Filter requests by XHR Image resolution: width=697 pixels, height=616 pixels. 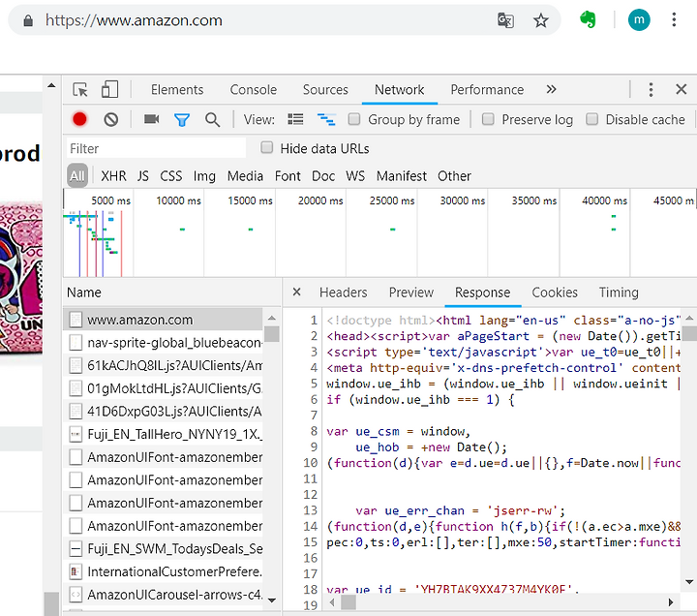pyautogui.click(x=113, y=176)
